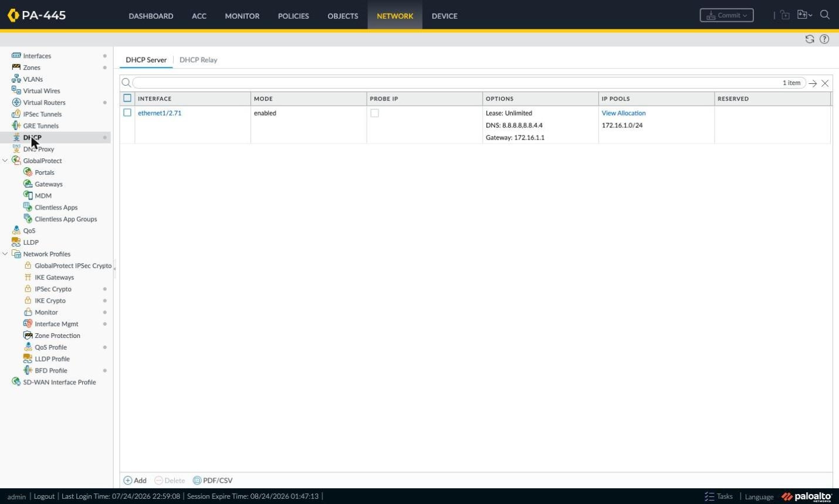The image size is (839, 504).
Task: Select all rows header checkbox
Action: click(x=127, y=98)
